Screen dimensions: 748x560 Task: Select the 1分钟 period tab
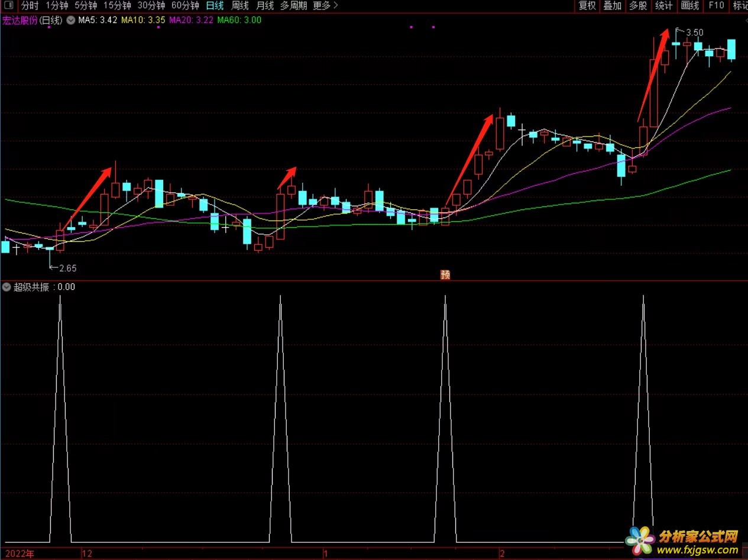(57, 5)
